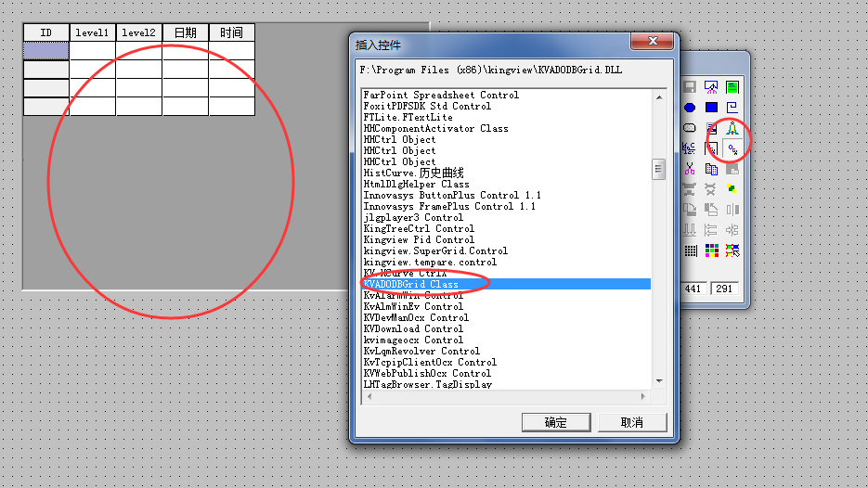Pick the filled blue rectangle tool
Screen dimensions: 868x488
[x=711, y=108]
